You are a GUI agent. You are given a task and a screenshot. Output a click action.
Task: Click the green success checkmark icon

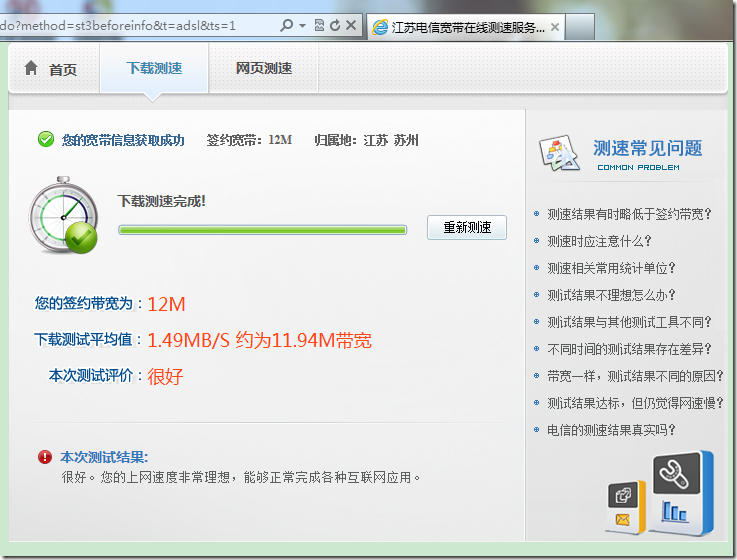[46, 140]
